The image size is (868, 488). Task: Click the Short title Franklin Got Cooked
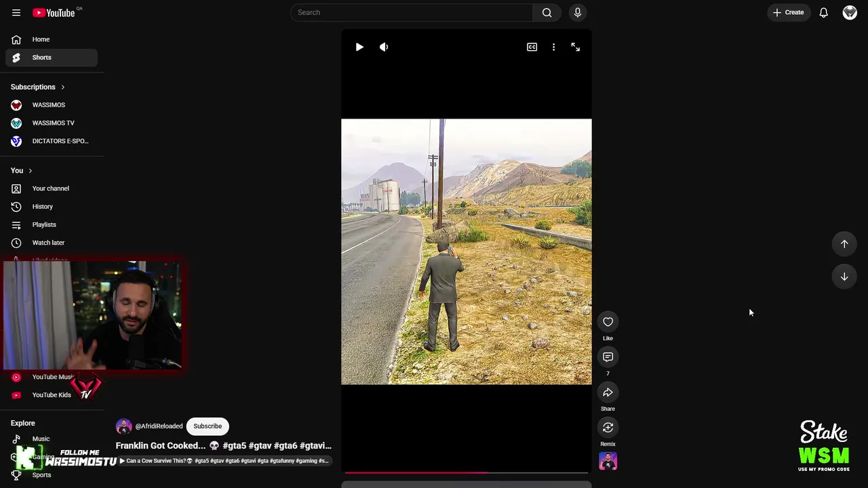224,445
